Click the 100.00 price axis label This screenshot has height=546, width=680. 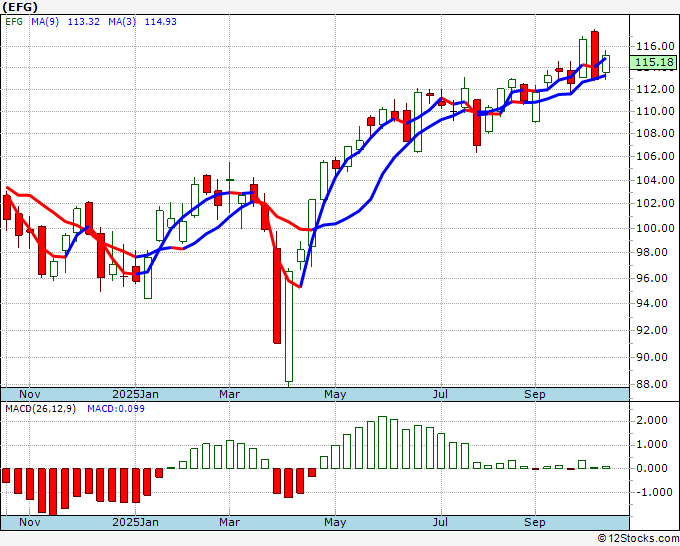(655, 228)
